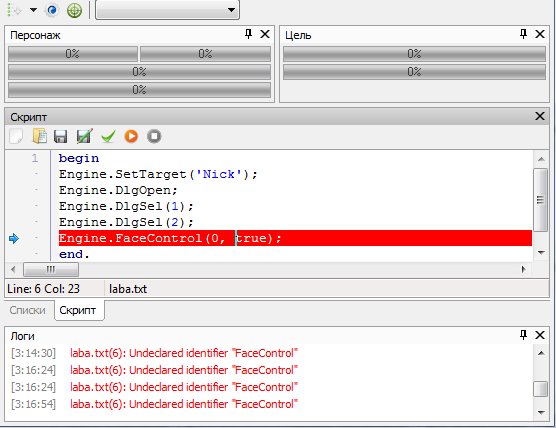This screenshot has width=556, height=428.
Task: Stop the script with the gray stop button
Action: 154,137
